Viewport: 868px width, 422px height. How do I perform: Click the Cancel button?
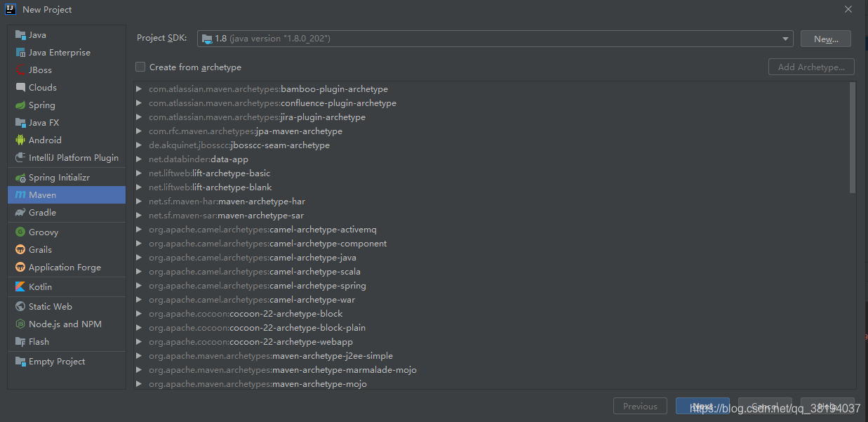coord(765,406)
